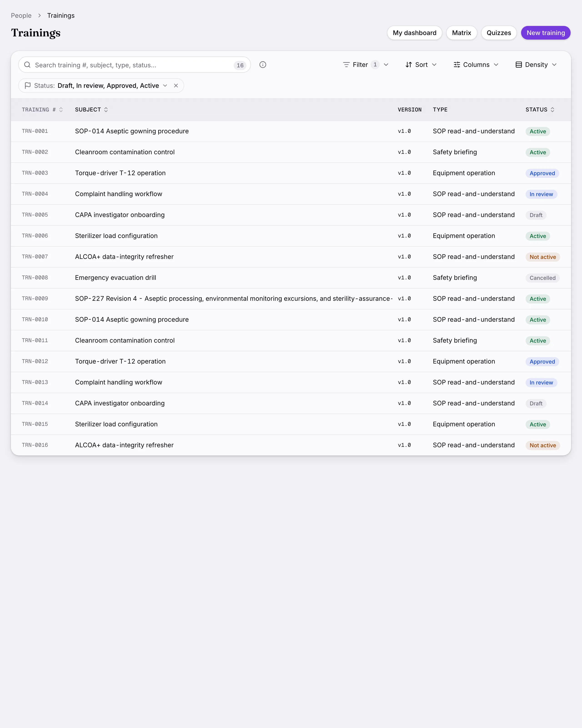Sort by Subject column arrows

click(106, 109)
